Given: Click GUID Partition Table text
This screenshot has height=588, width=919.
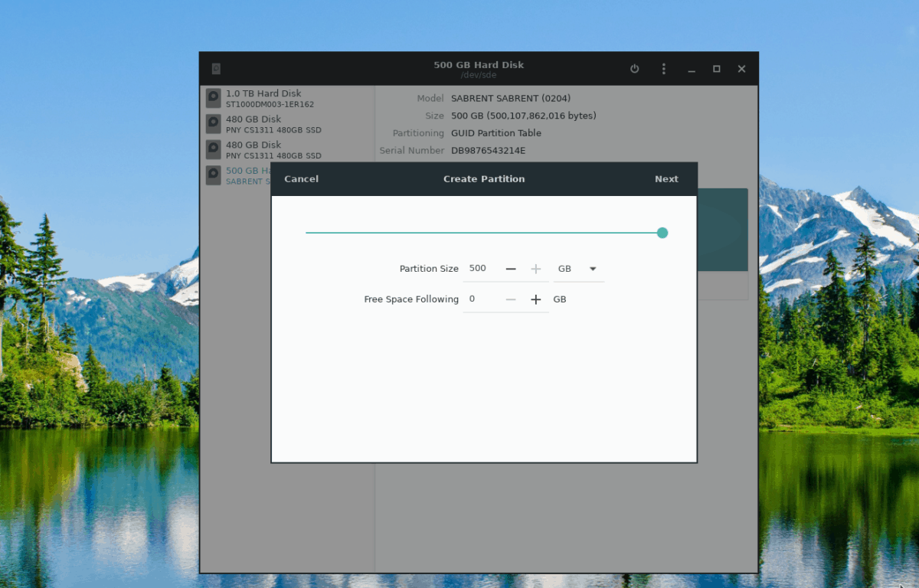Looking at the screenshot, I should [496, 133].
